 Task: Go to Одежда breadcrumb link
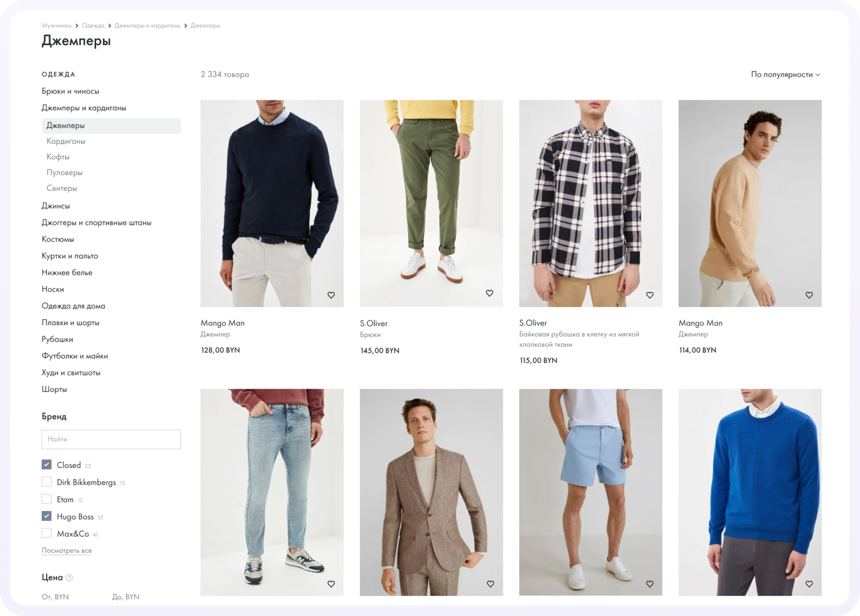pyautogui.click(x=93, y=26)
